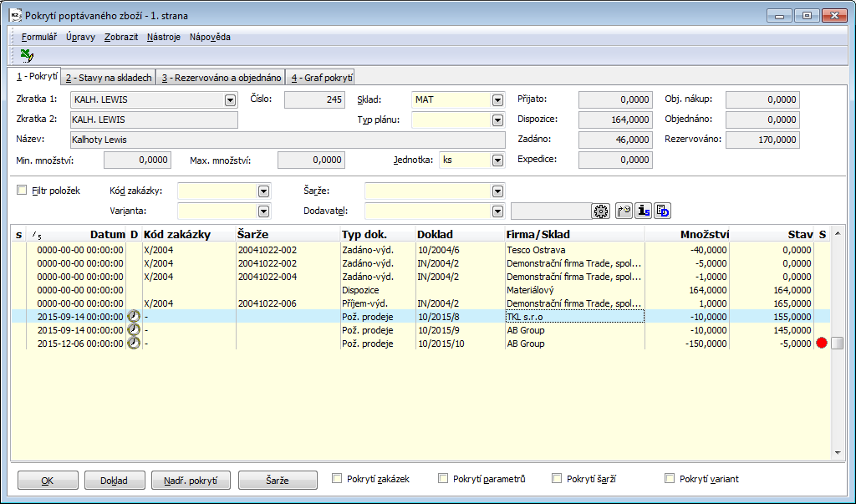
Task: Check the Pokrytí šarží option
Action: click(x=557, y=479)
